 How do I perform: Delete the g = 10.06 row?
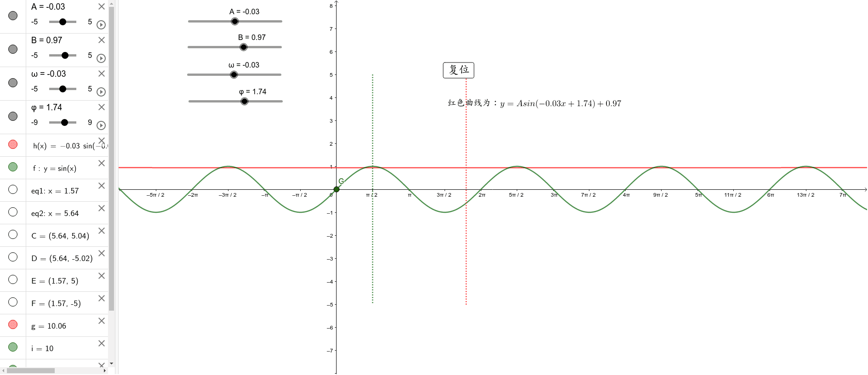point(102,321)
